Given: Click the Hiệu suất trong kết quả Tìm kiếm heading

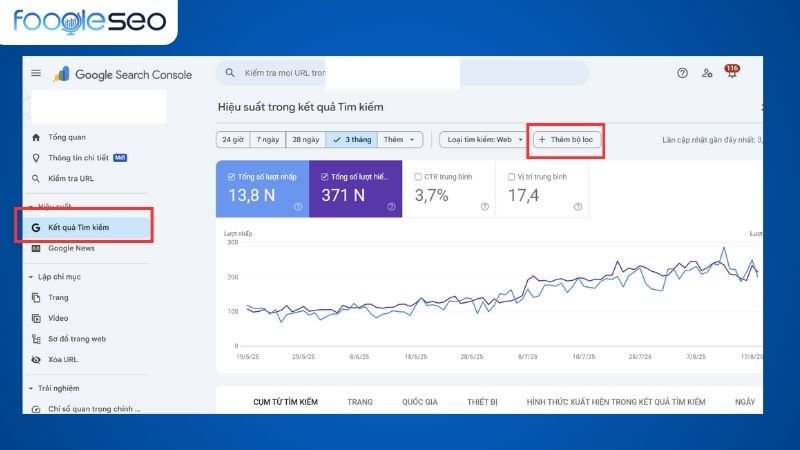Looking at the screenshot, I should coord(301,107).
